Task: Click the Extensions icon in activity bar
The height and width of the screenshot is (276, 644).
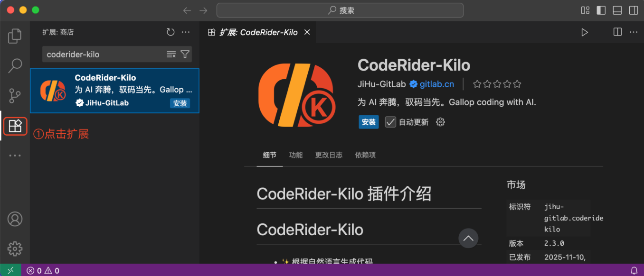Action: (15, 126)
